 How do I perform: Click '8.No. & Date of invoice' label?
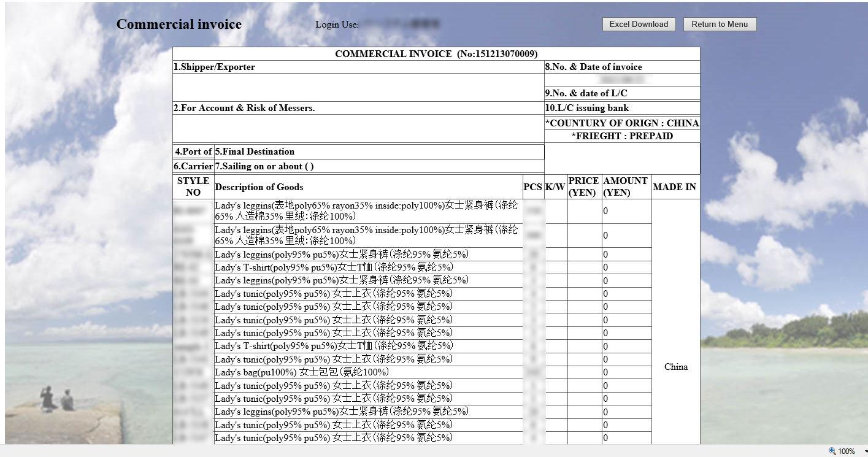click(594, 67)
